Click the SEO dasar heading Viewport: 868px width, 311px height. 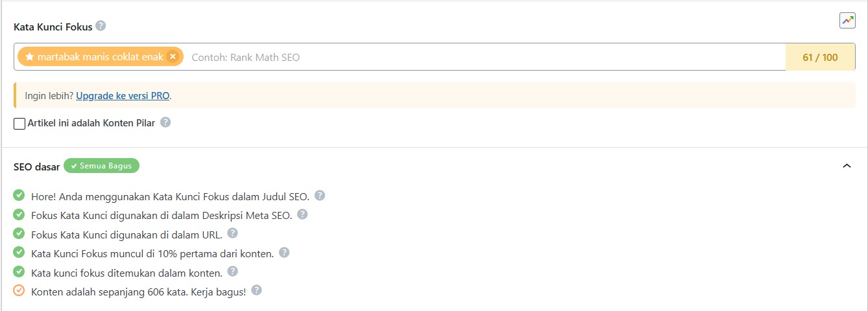[x=37, y=167]
